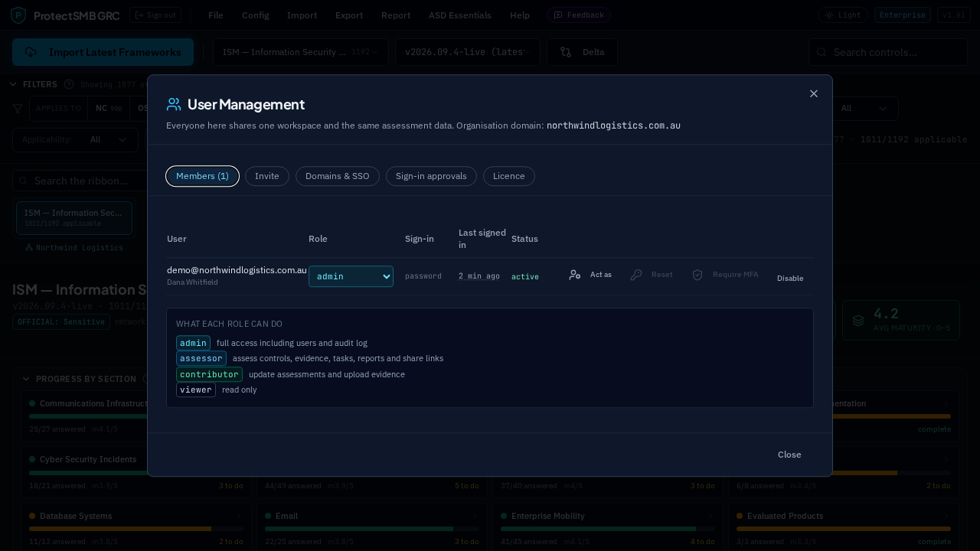Collapse the FILTERS section
Screen dimensions: 980x551
pos(14,84)
